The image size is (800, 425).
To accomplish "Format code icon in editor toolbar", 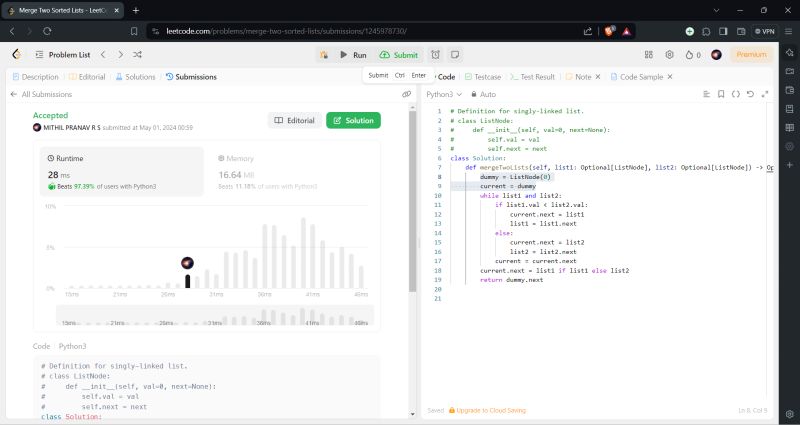I will (x=707, y=94).
